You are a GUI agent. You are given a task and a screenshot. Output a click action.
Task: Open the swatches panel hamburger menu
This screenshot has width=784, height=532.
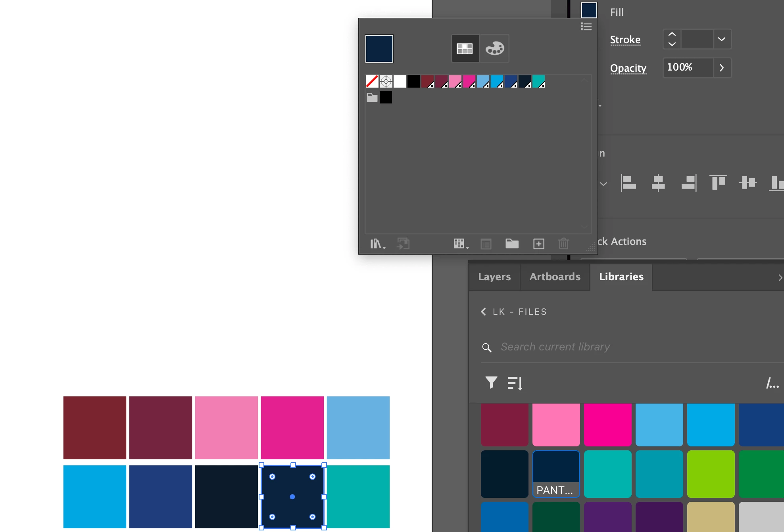(586, 27)
